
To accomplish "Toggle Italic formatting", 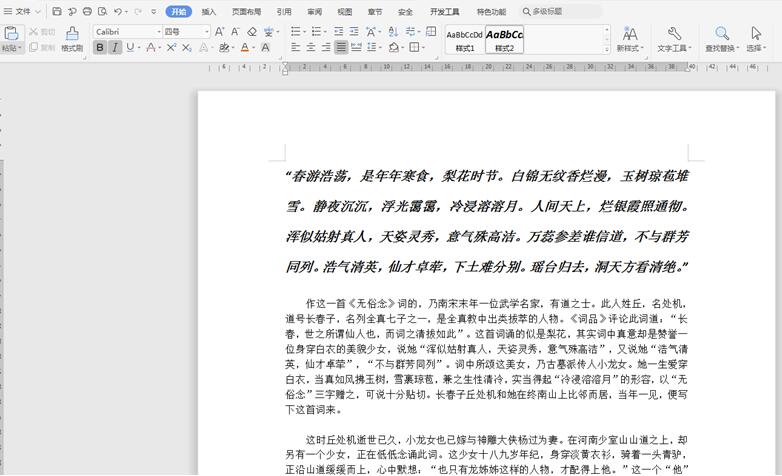I will pyautogui.click(x=115, y=48).
